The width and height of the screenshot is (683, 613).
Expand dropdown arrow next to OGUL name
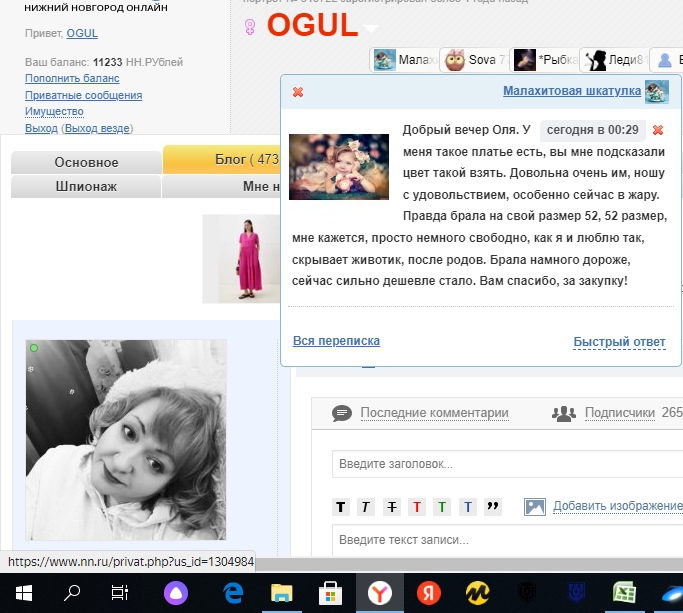pos(371,29)
